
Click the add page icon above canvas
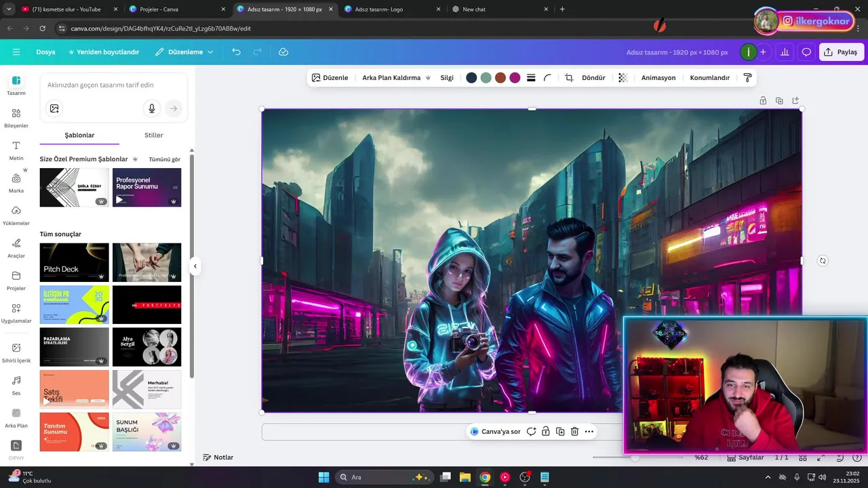pyautogui.click(x=795, y=100)
